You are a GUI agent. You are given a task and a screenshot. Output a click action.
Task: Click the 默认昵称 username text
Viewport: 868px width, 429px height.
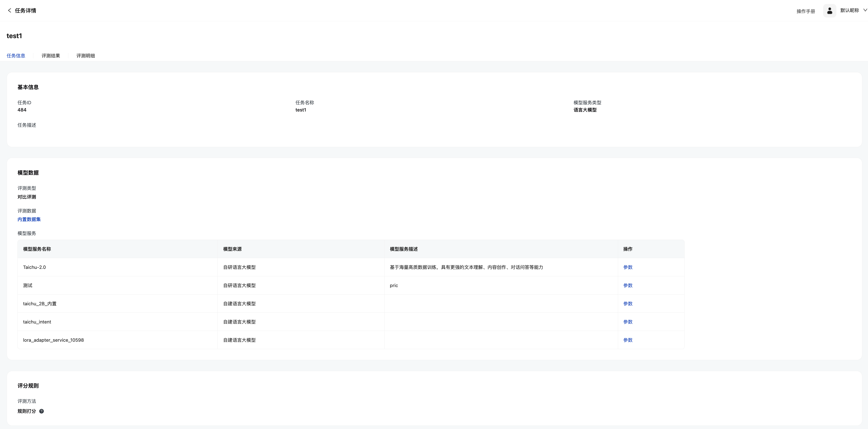pyautogui.click(x=849, y=10)
